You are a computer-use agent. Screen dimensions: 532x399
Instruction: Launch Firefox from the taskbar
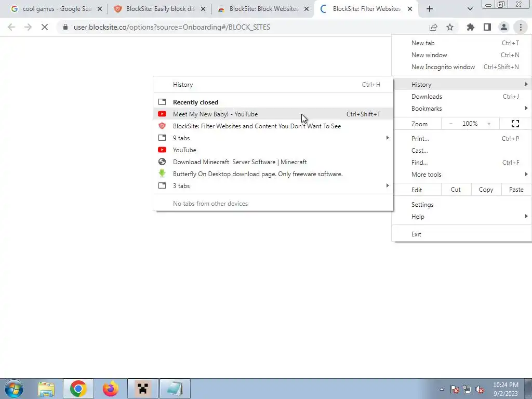coord(111,389)
